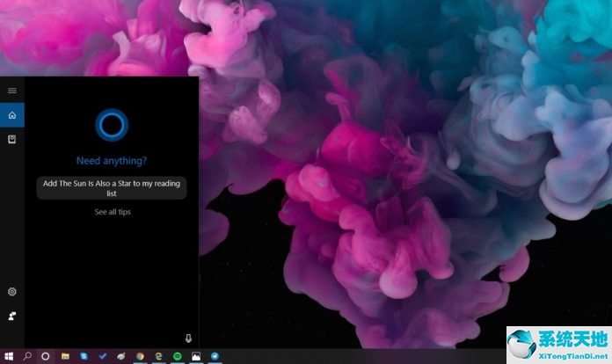Click the Cortana ring logo

[112, 125]
